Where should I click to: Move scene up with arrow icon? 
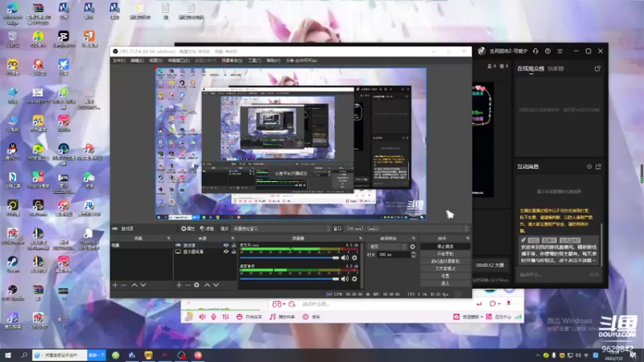pyautogui.click(x=134, y=285)
